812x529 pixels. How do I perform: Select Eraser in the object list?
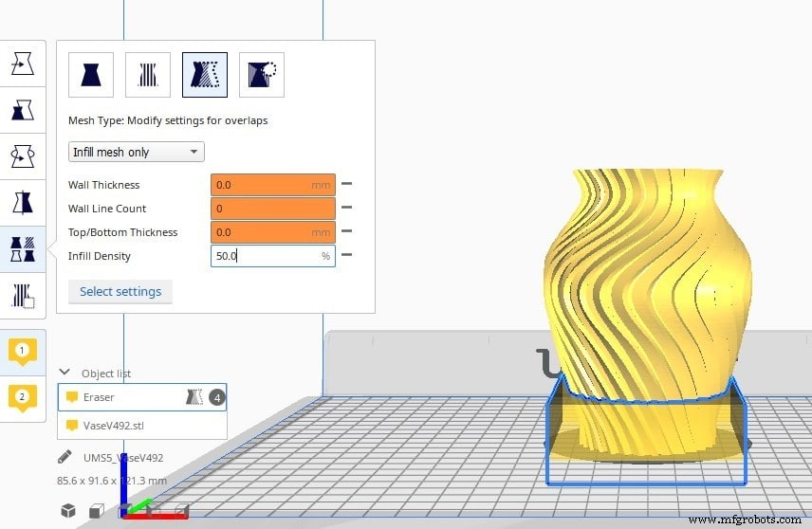142,397
